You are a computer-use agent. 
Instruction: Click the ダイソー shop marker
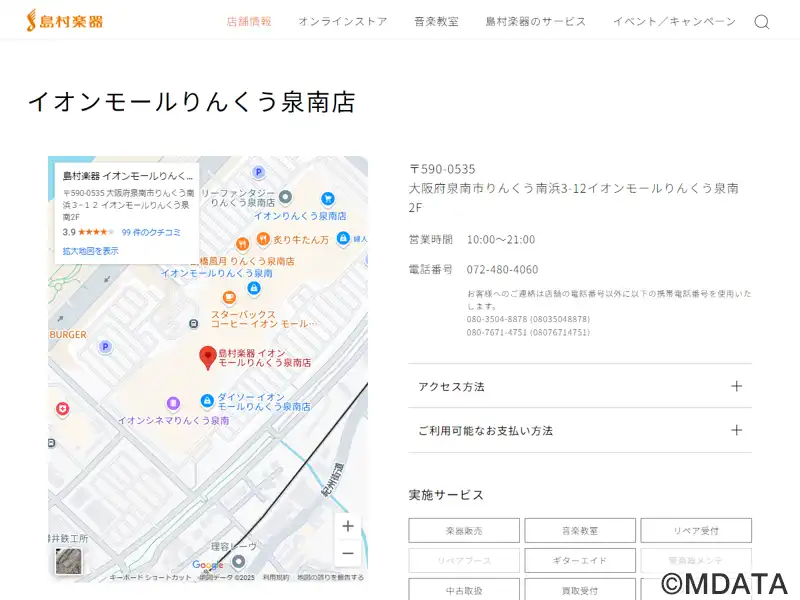[x=207, y=401]
